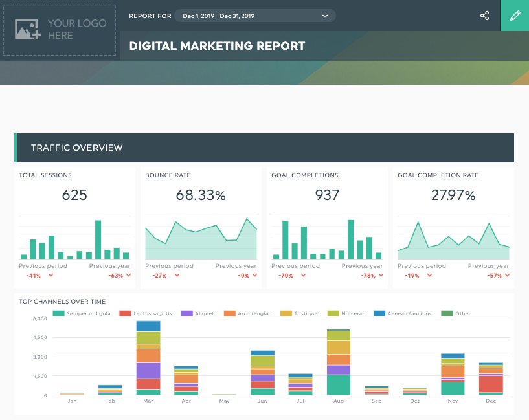Open the report date range selector
529x420 pixels.
pyautogui.click(x=254, y=16)
